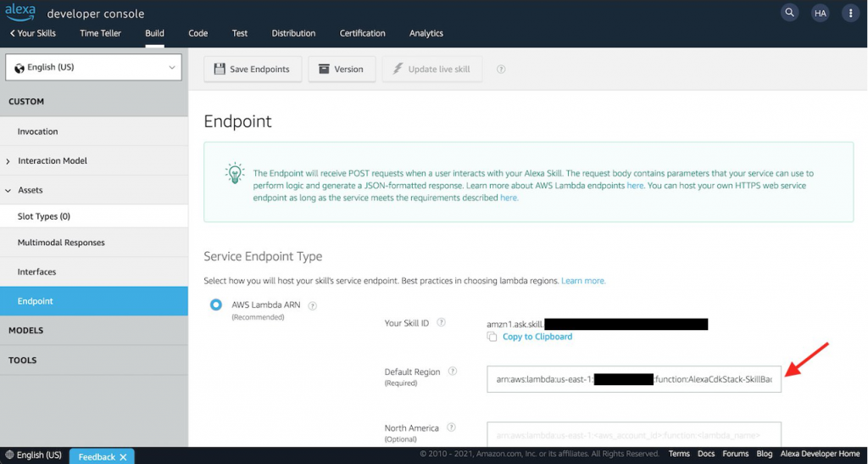Screen dimensions: 868x464
Task: Click help icon beside North America
Action: click(451, 428)
